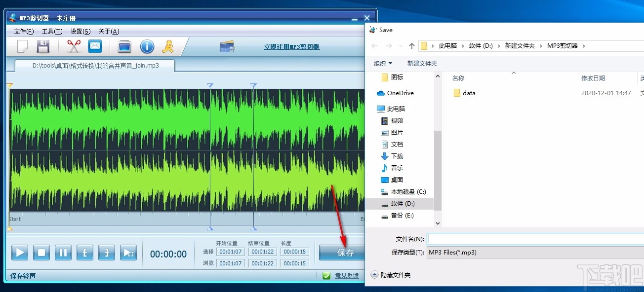Image resolution: width=644 pixels, height=292 pixels.
Task: Click the yellow running-man icon
Action: (x=168, y=46)
